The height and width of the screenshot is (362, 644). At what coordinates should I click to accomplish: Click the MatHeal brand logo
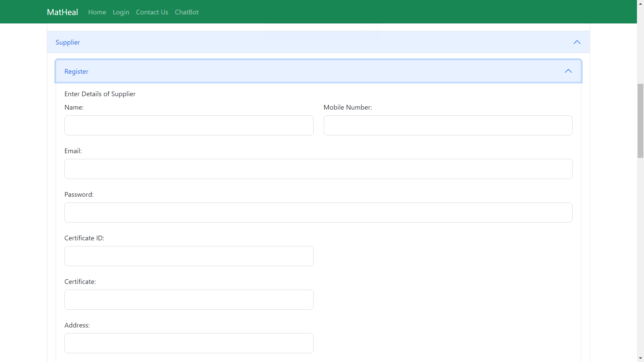pos(62,12)
